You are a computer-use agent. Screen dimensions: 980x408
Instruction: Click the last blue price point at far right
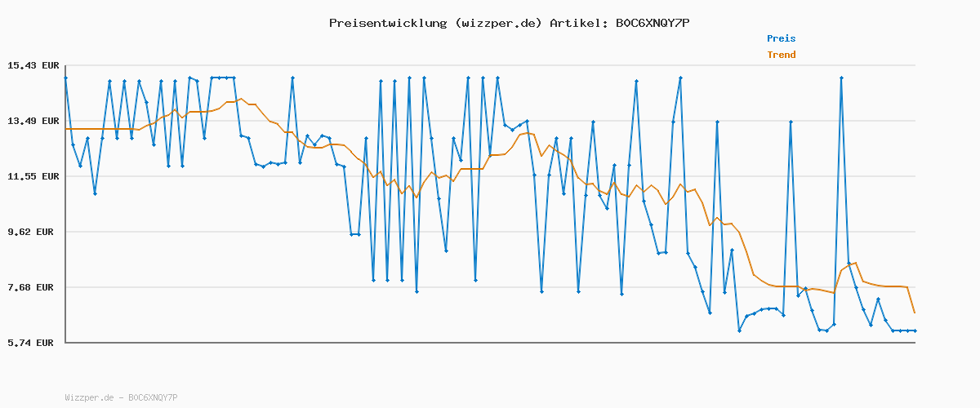tap(915, 330)
